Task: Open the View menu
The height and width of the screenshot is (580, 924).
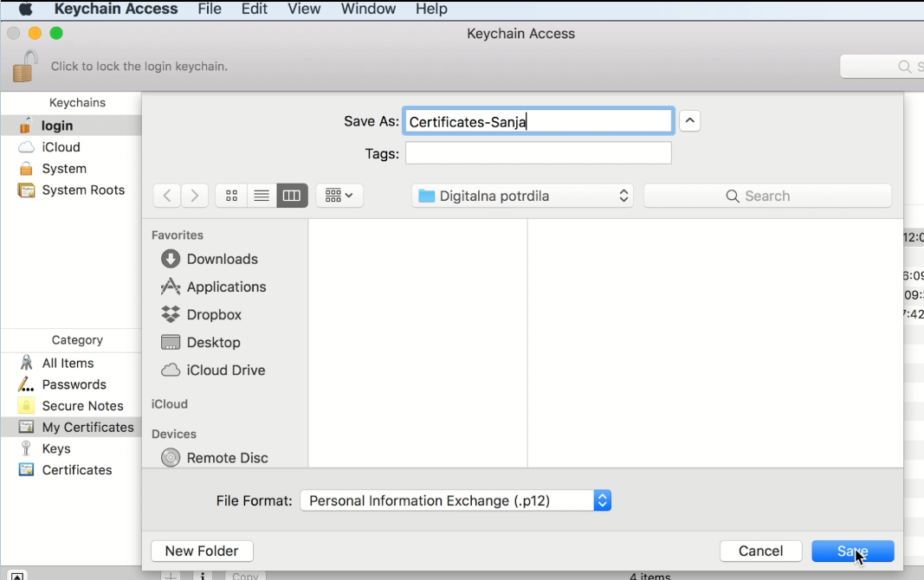Action: [303, 9]
